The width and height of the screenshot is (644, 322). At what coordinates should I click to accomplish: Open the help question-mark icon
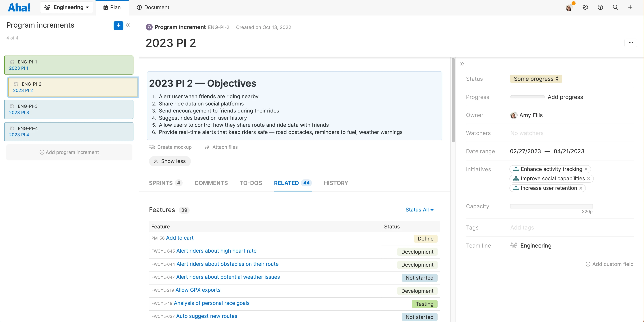[x=600, y=7]
